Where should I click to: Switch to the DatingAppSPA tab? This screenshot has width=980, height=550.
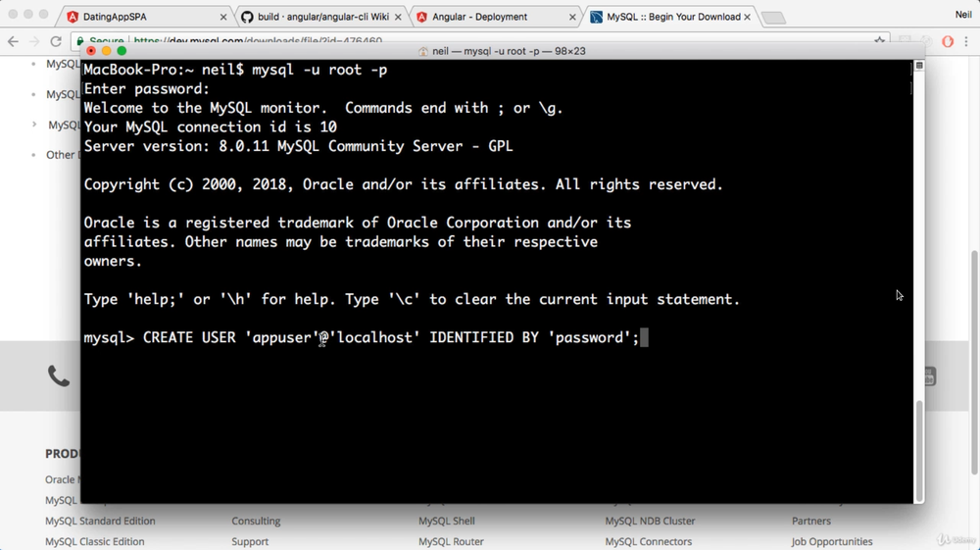(142, 17)
